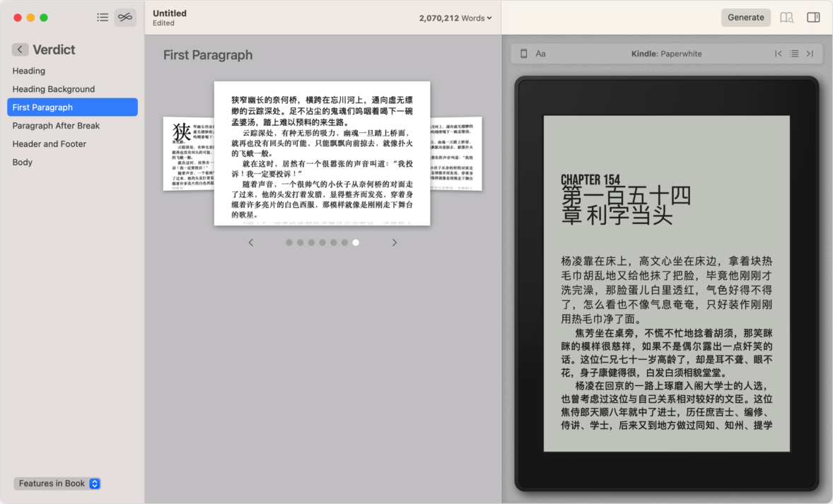Select the first style page dot
833x504 pixels.
(x=289, y=242)
